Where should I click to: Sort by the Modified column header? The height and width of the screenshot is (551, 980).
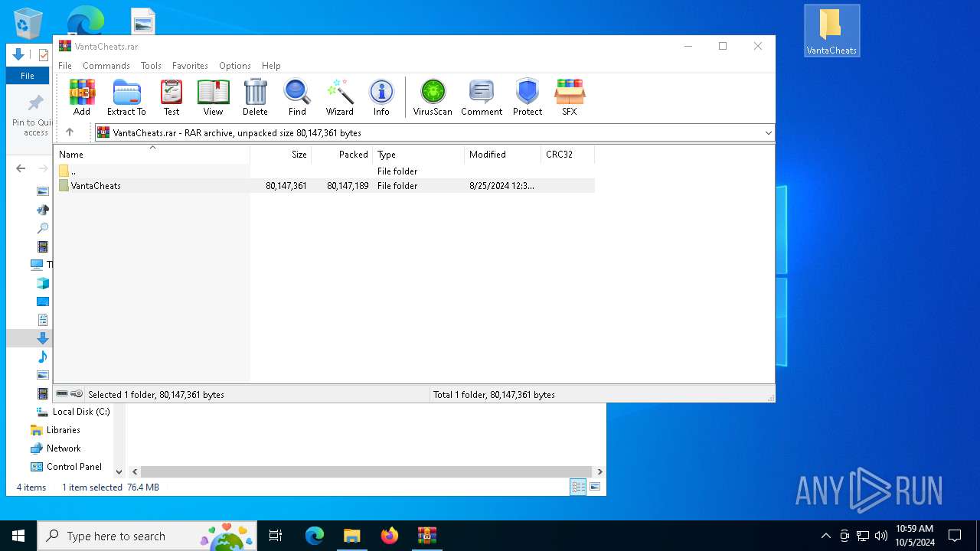tap(503, 155)
